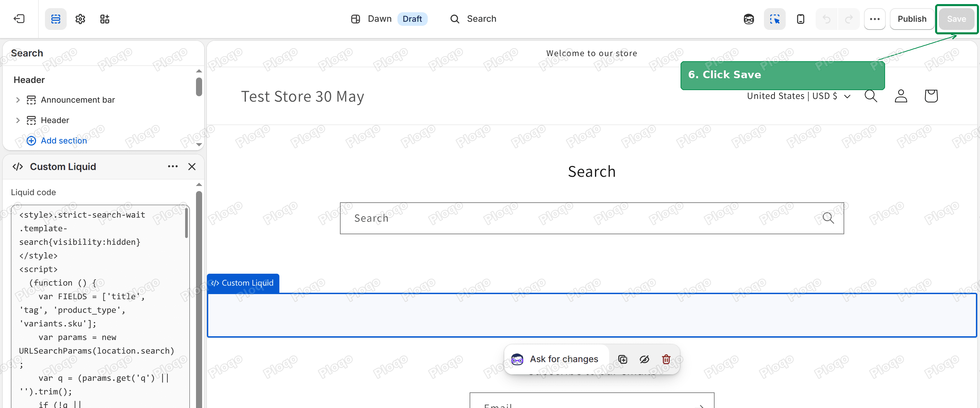Click the Custom Liquid block label tag
The height and width of the screenshot is (408, 980).
click(243, 283)
